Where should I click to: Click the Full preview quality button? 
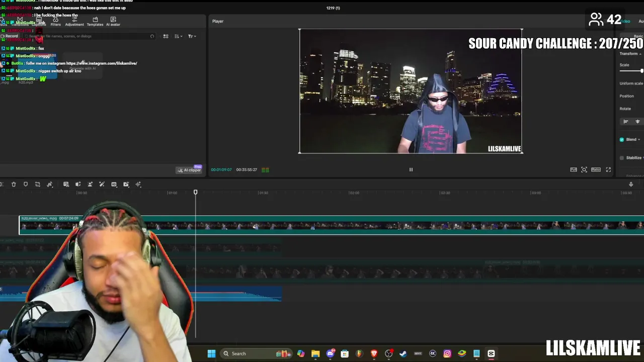[x=574, y=169]
